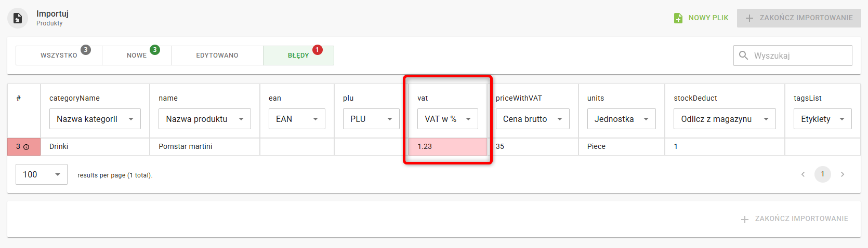Click the error info icon on row 3
868x248 pixels.
pyautogui.click(x=26, y=147)
